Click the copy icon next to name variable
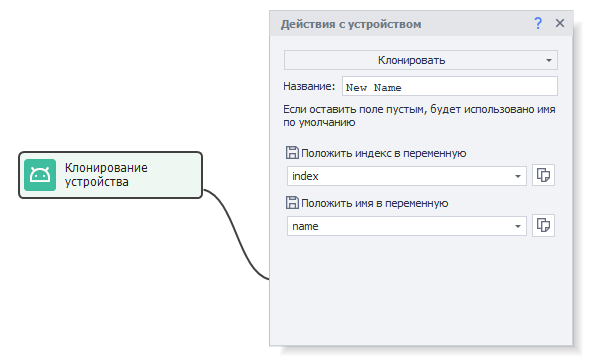This screenshot has height=360, width=590. pos(543,226)
